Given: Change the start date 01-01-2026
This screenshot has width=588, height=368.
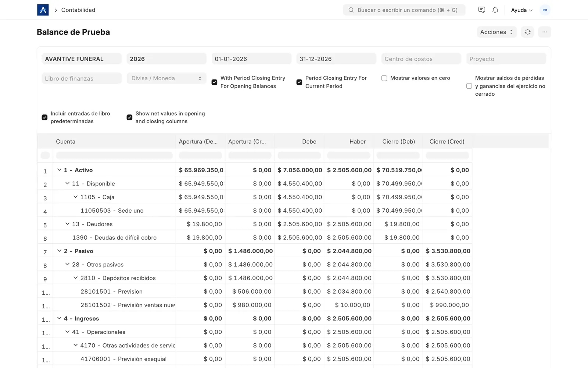Looking at the screenshot, I should coord(251,59).
